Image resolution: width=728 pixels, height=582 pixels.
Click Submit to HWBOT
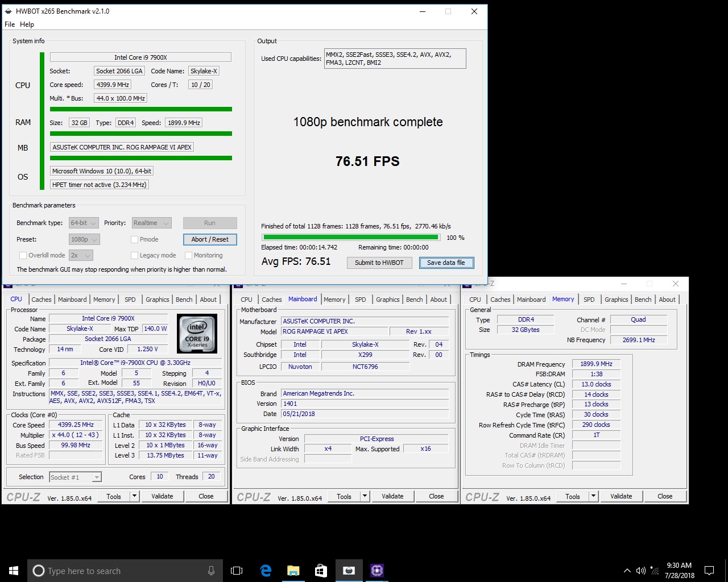click(x=379, y=263)
